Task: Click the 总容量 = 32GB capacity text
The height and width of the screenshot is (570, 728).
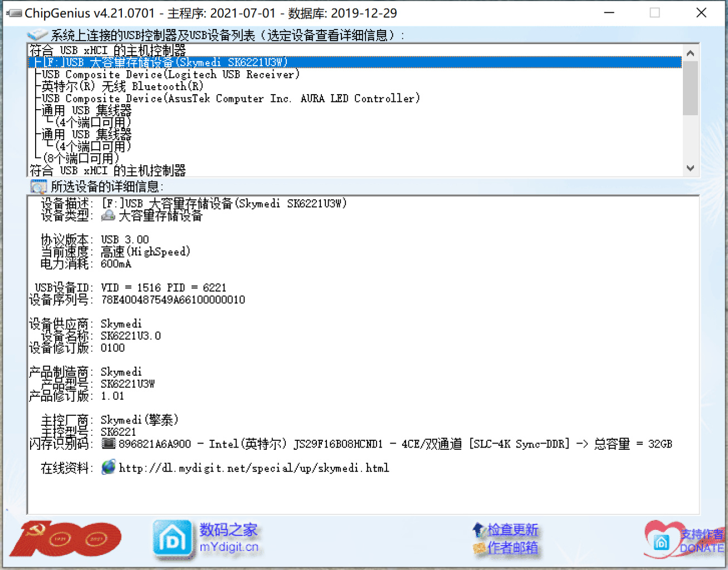Action: (x=633, y=444)
